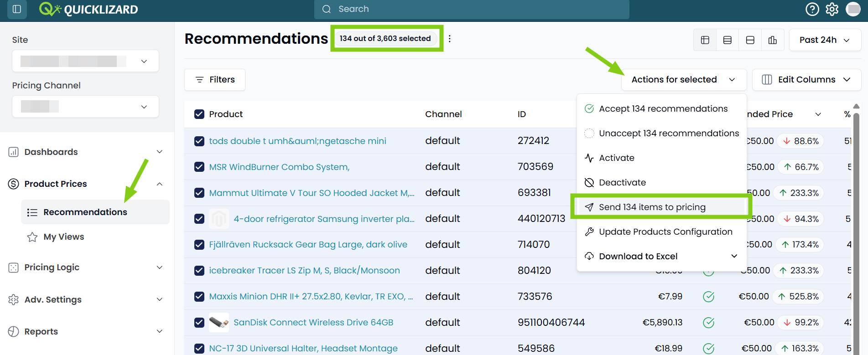Click the Samsung refrigerator placeholder thumbnail
The height and width of the screenshot is (355, 868).
pyautogui.click(x=219, y=219)
